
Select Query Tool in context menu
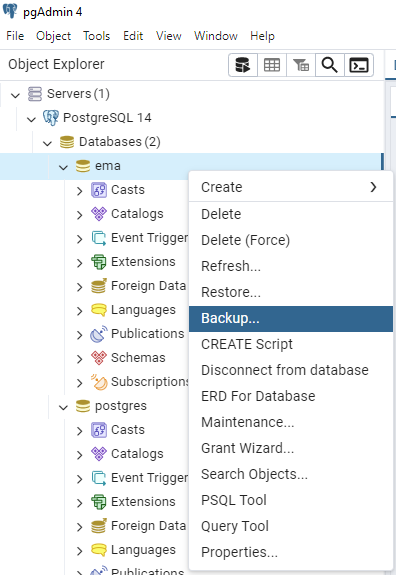click(x=291, y=527)
